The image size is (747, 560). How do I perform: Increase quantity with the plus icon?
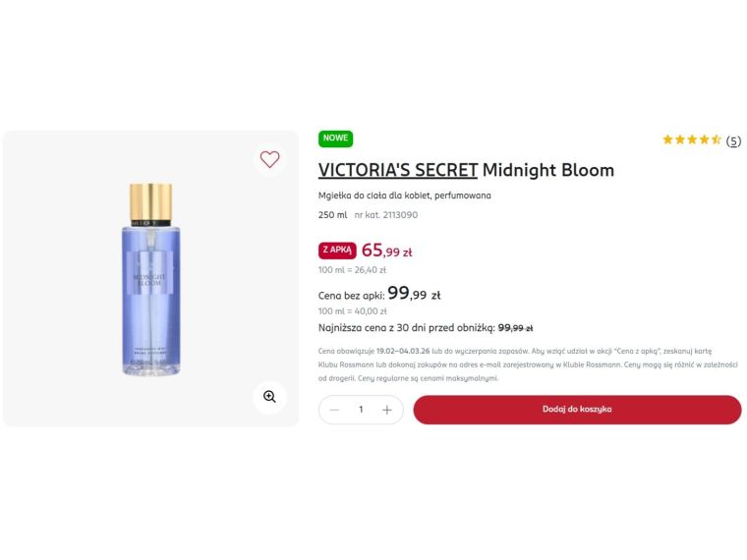387,410
